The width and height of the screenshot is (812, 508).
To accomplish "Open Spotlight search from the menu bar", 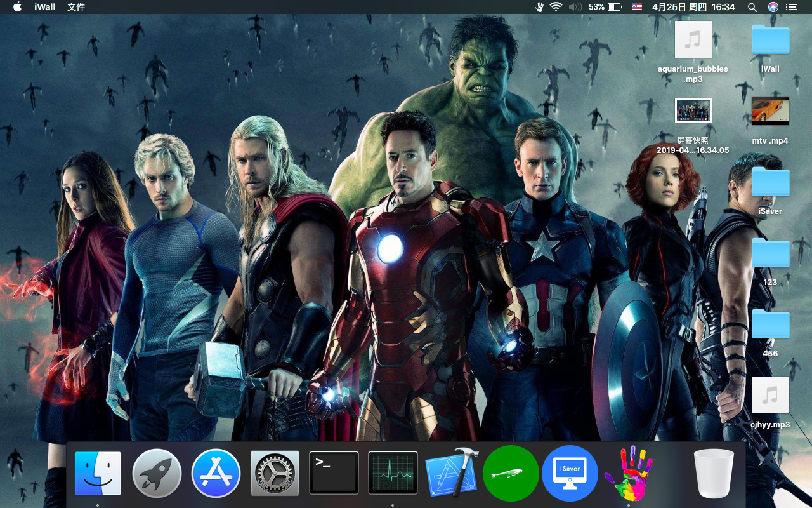I will [752, 7].
